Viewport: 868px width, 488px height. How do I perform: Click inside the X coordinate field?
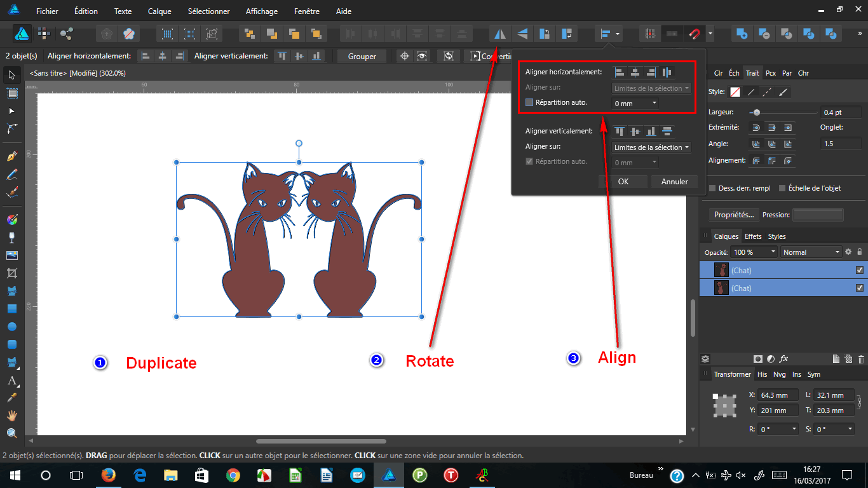[778, 395]
